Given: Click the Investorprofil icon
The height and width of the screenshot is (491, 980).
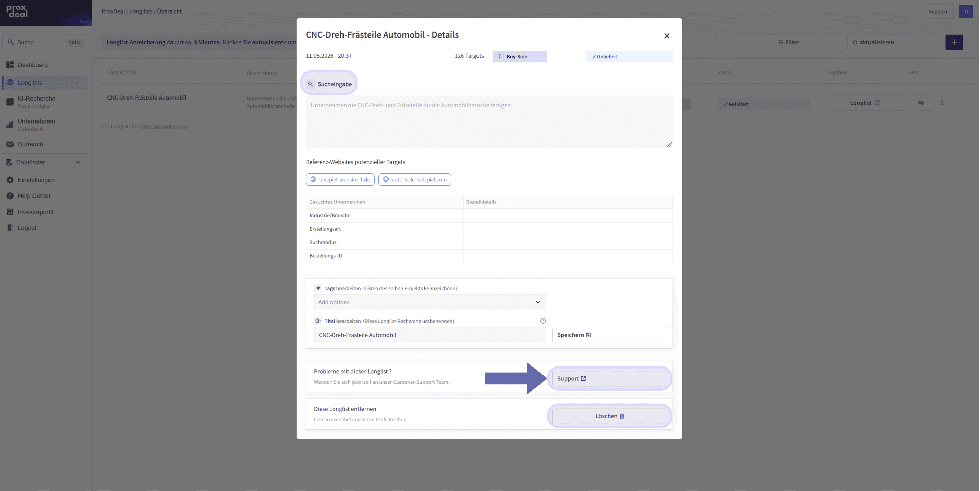Looking at the screenshot, I should [10, 212].
